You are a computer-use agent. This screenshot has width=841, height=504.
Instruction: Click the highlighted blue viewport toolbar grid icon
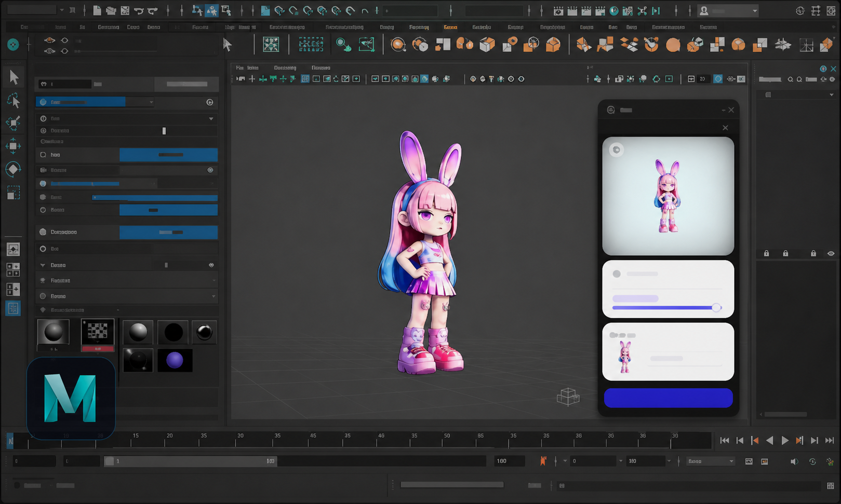coord(305,79)
